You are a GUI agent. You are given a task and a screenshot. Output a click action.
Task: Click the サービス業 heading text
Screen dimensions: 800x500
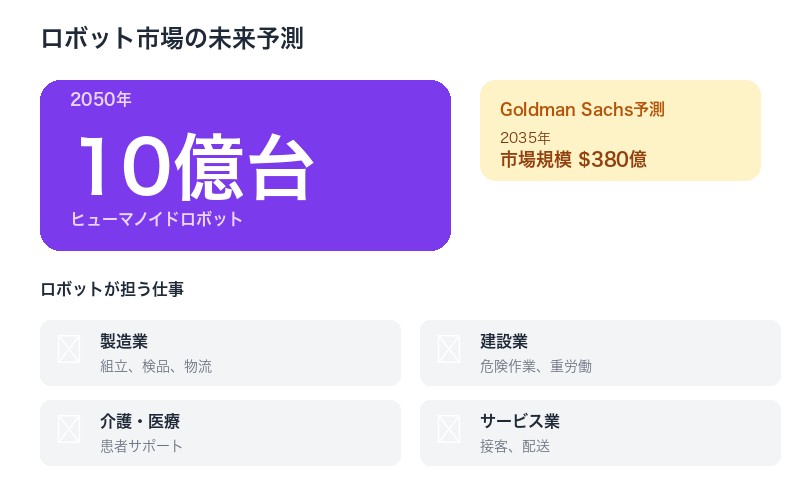[520, 422]
